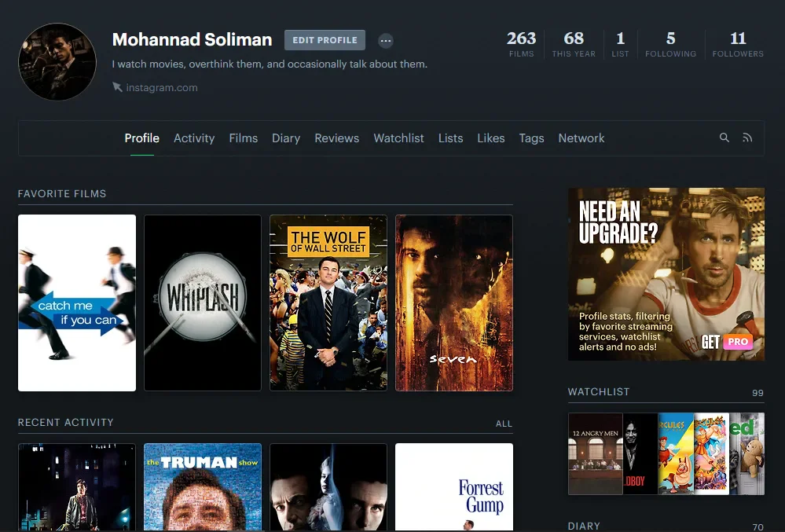The height and width of the screenshot is (532, 785).
Task: Open the three-dots more options menu
Action: [x=386, y=41]
